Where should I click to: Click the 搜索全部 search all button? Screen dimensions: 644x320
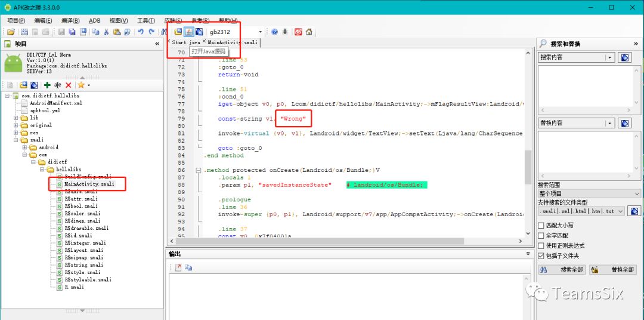click(562, 270)
